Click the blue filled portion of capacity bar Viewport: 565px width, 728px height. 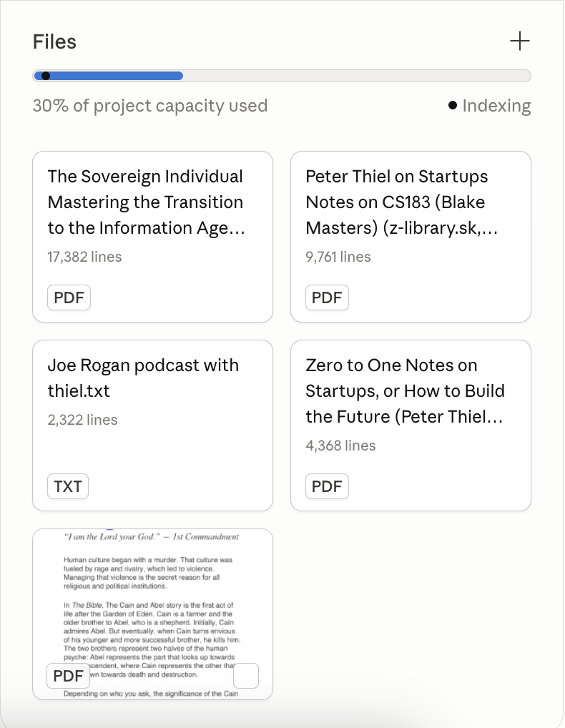tap(114, 76)
